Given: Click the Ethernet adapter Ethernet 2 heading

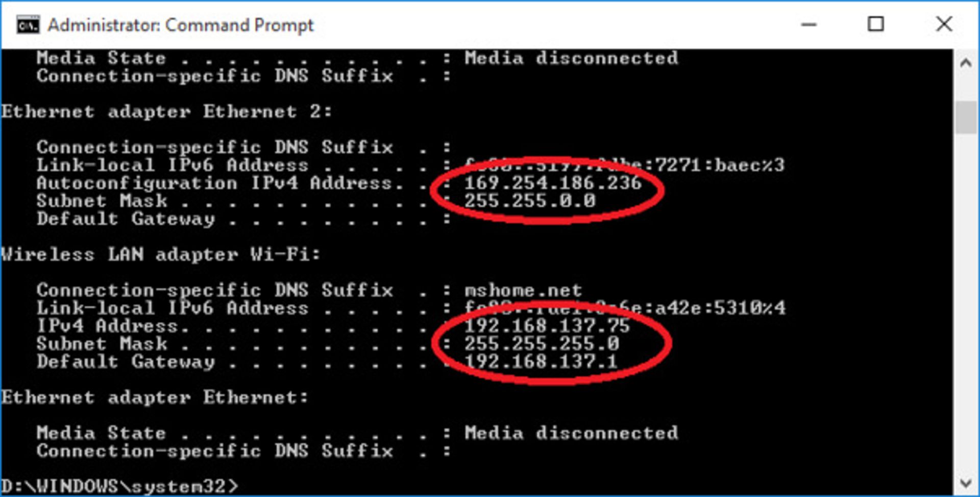Looking at the screenshot, I should (x=166, y=111).
